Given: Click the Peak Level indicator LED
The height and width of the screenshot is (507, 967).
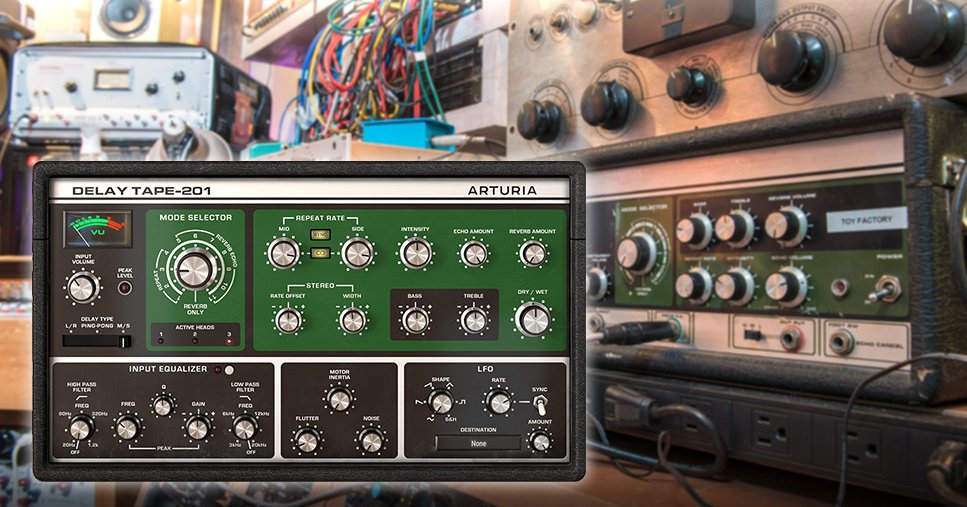Looking at the screenshot, I should coord(125,289).
